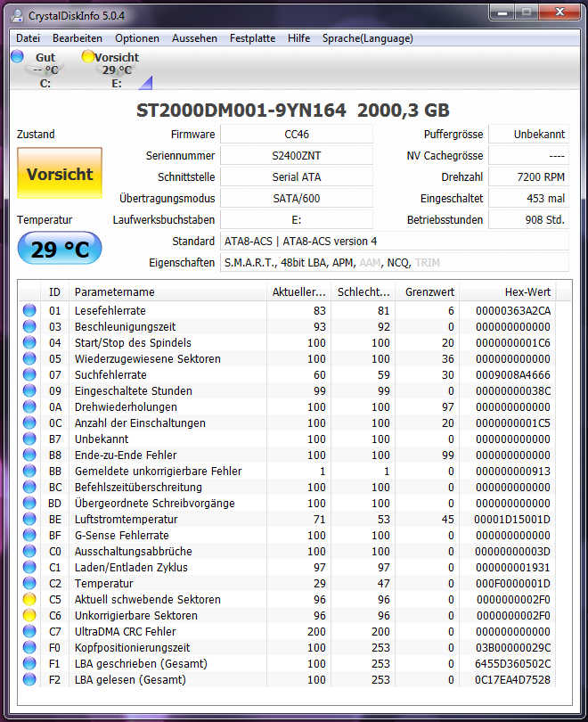Open the Festplatte menu

click(253, 38)
